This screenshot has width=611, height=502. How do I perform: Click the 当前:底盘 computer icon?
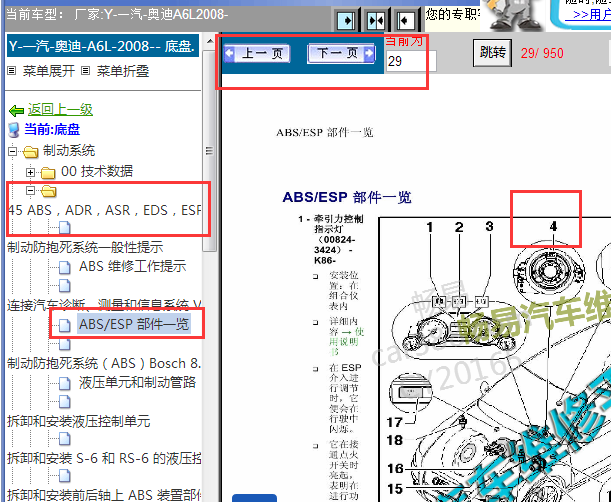pos(14,130)
